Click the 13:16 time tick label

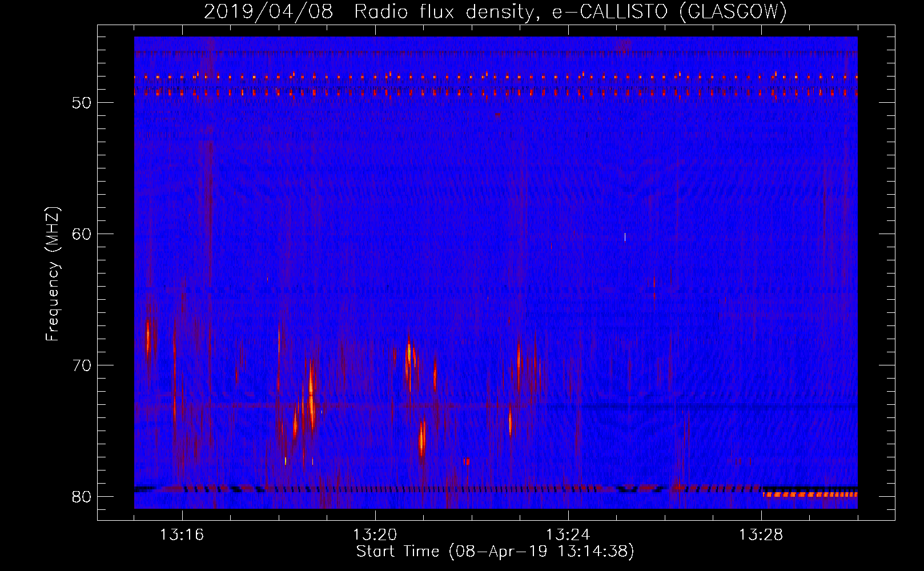click(182, 535)
